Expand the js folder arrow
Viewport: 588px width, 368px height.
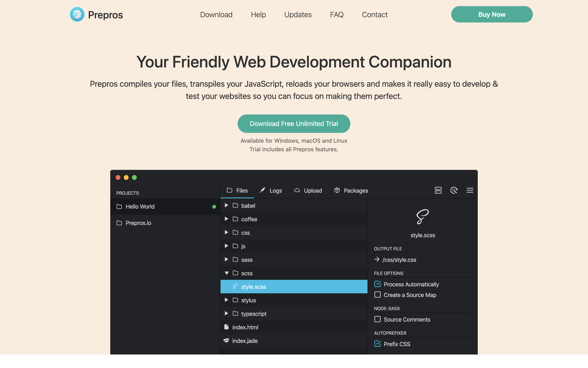point(226,246)
